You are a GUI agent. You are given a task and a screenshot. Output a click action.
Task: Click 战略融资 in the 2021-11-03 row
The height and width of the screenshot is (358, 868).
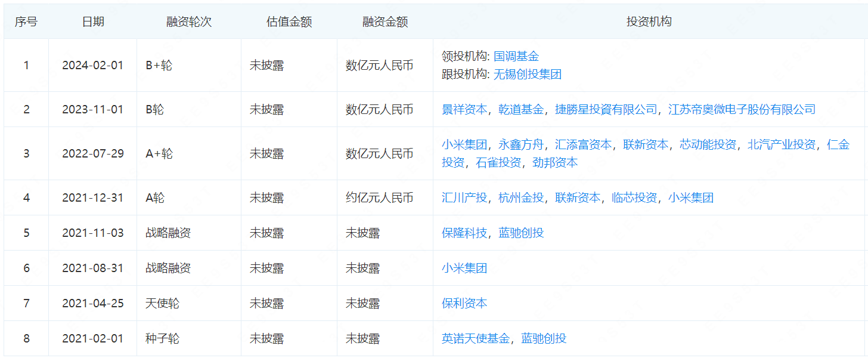168,233
